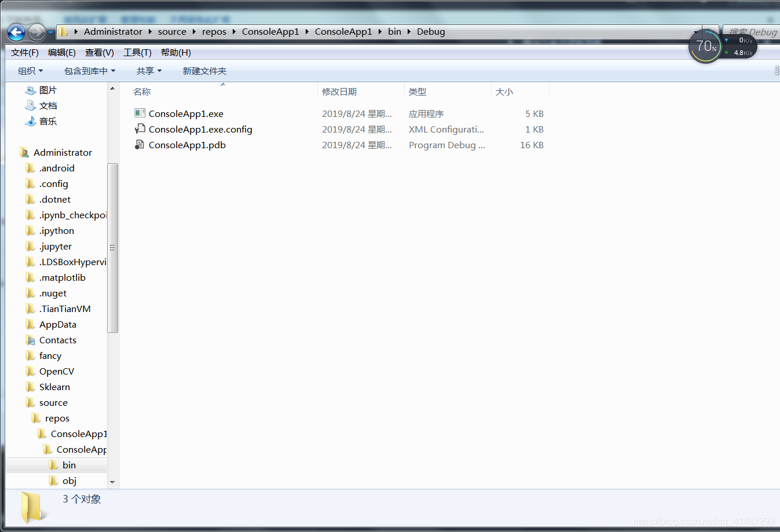Select source in the address breadcrumb
Viewport: 780px width, 532px height.
(172, 32)
